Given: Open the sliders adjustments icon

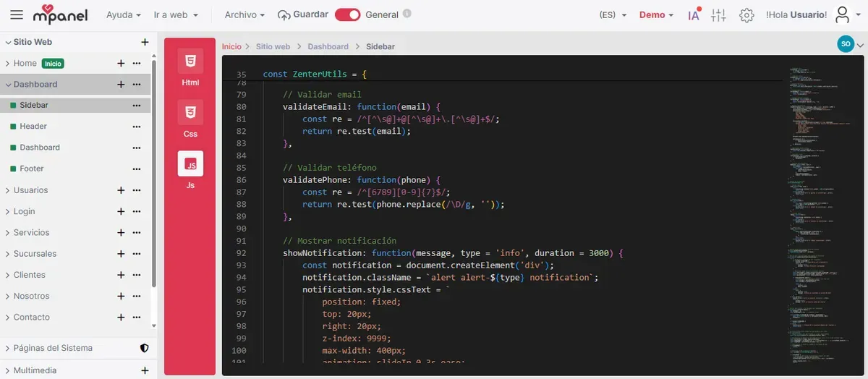Looking at the screenshot, I should tap(718, 15).
